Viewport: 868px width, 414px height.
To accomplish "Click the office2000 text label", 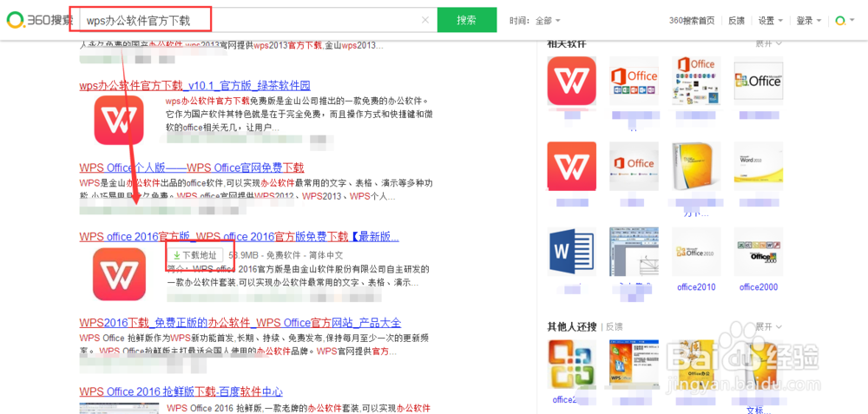I will coord(758,286).
